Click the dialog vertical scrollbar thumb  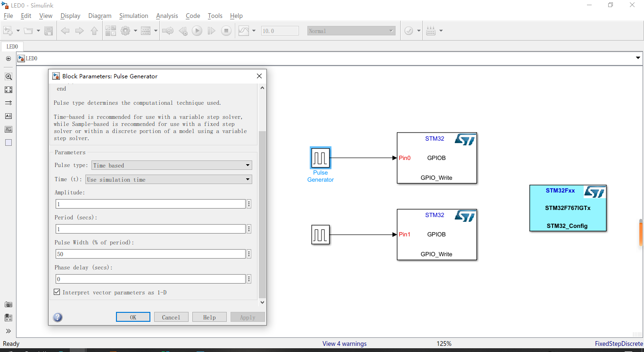point(263,215)
